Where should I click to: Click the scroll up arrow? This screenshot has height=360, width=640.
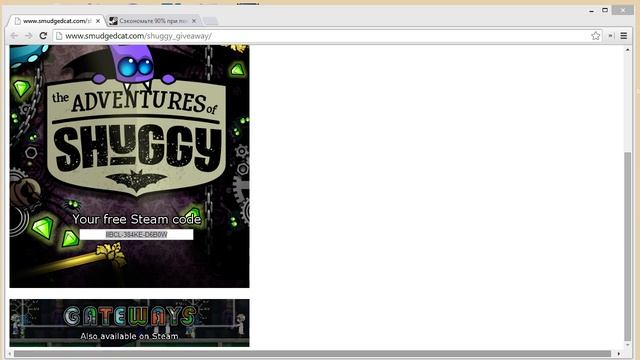tap(628, 49)
